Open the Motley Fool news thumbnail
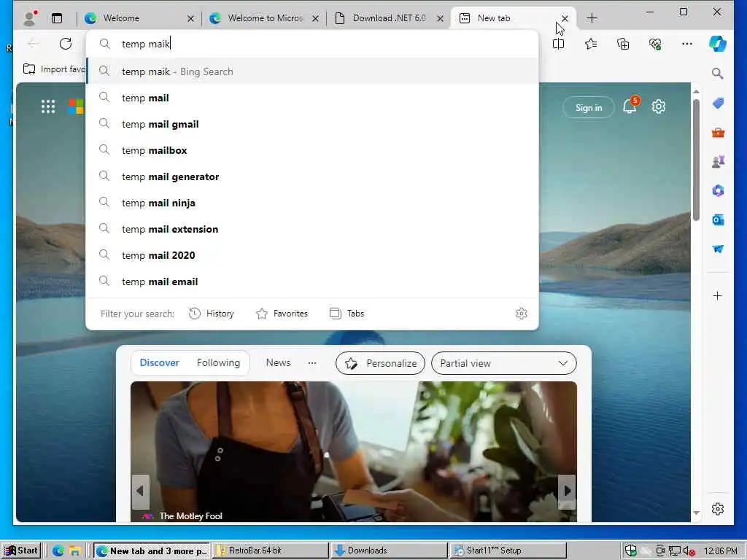 click(x=354, y=451)
